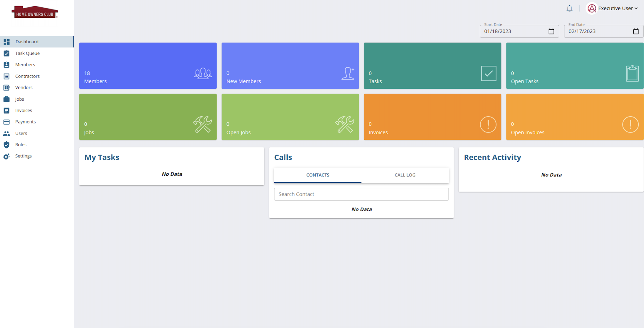Click the Settings gear icon
The image size is (644, 328).
click(x=7, y=156)
